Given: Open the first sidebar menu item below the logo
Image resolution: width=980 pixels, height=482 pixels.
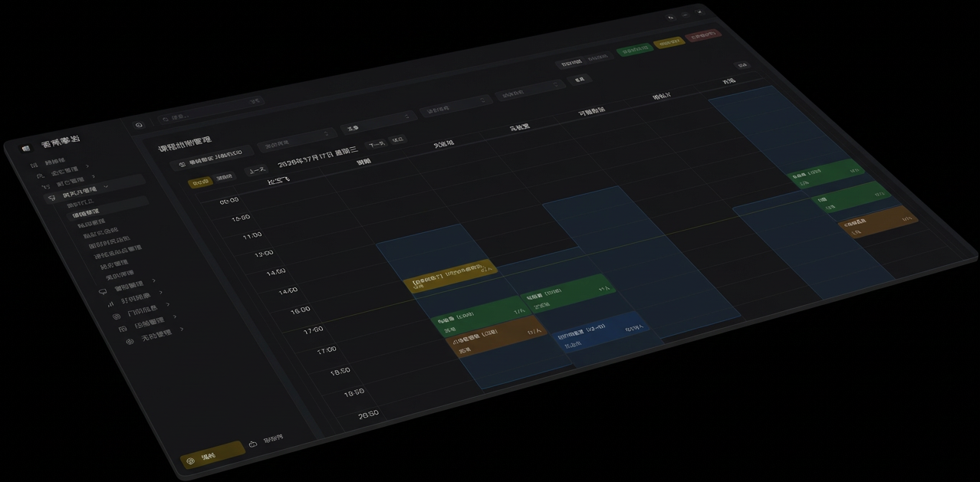Looking at the screenshot, I should 54,162.
